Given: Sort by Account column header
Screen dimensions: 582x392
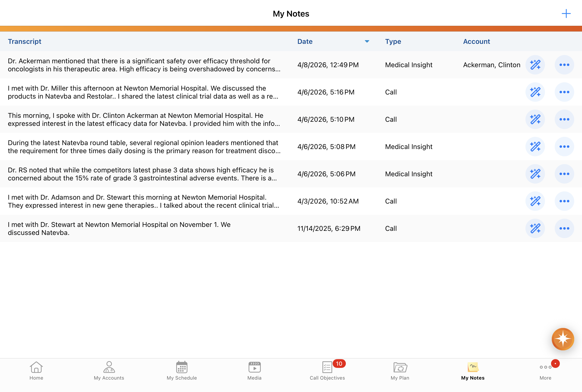Looking at the screenshot, I should [x=476, y=41].
